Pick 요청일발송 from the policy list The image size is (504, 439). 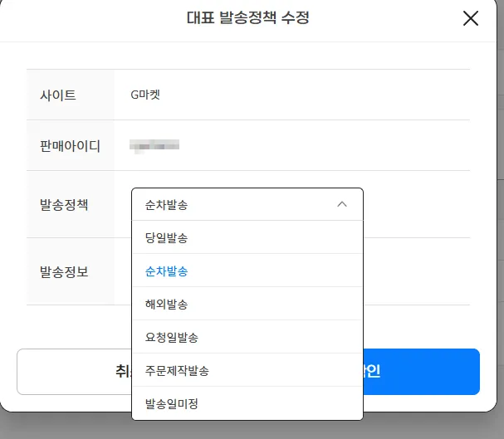pos(172,338)
